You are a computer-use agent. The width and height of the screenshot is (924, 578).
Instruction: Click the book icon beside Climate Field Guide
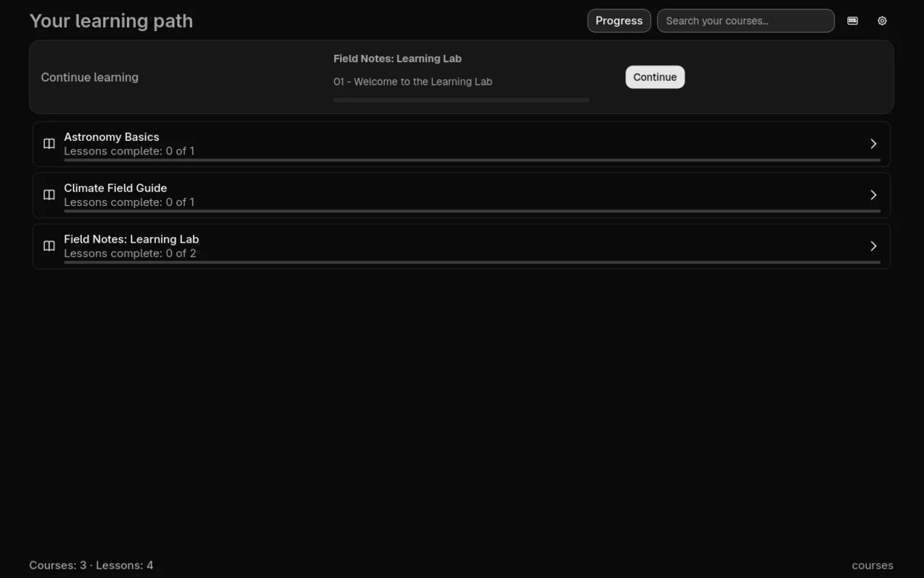tap(49, 195)
